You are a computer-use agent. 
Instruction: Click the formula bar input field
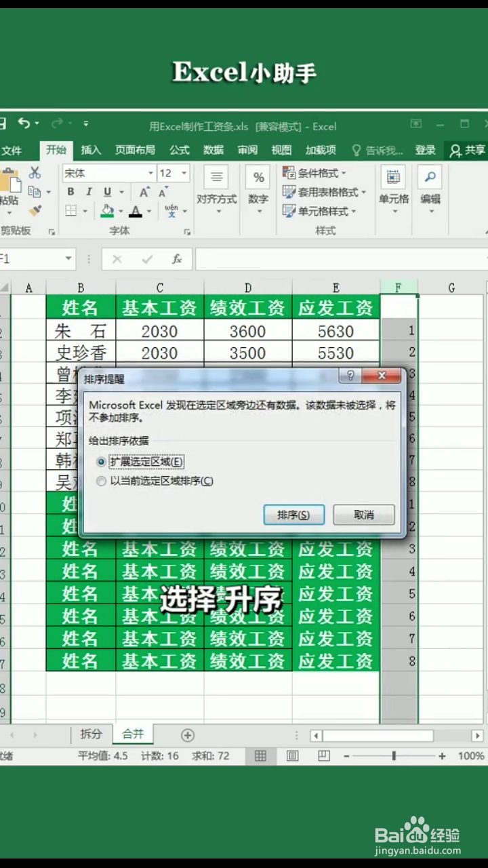(340, 259)
